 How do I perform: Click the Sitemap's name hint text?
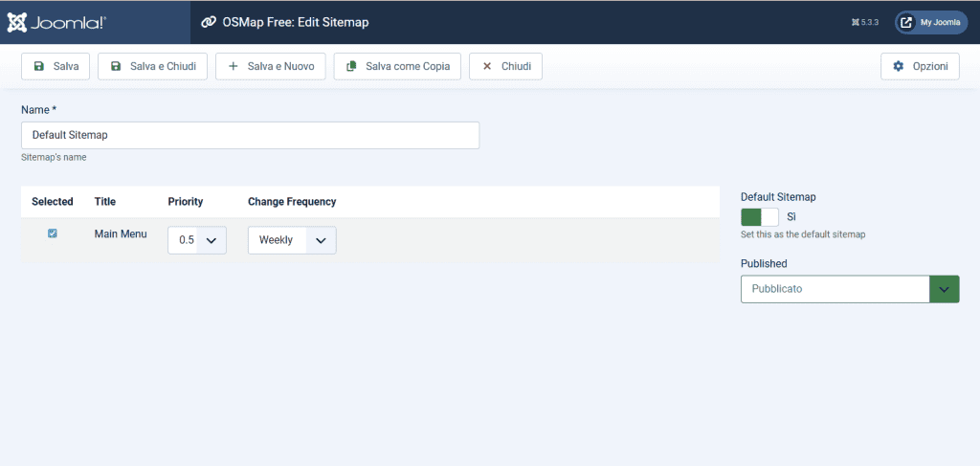point(54,158)
